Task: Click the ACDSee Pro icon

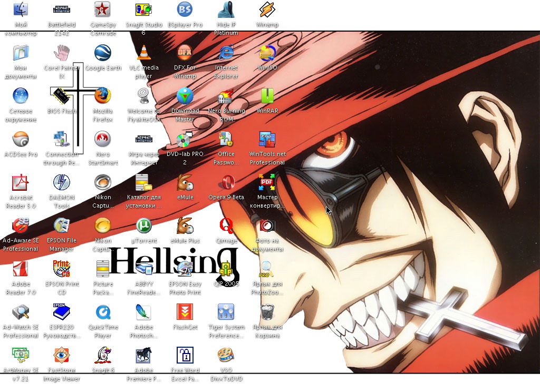Action: pyautogui.click(x=21, y=140)
